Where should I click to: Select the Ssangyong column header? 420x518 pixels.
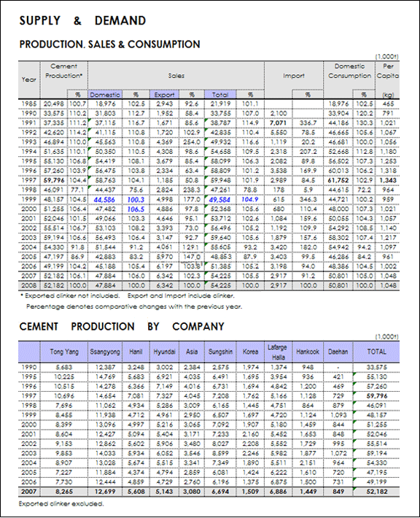click(105, 352)
